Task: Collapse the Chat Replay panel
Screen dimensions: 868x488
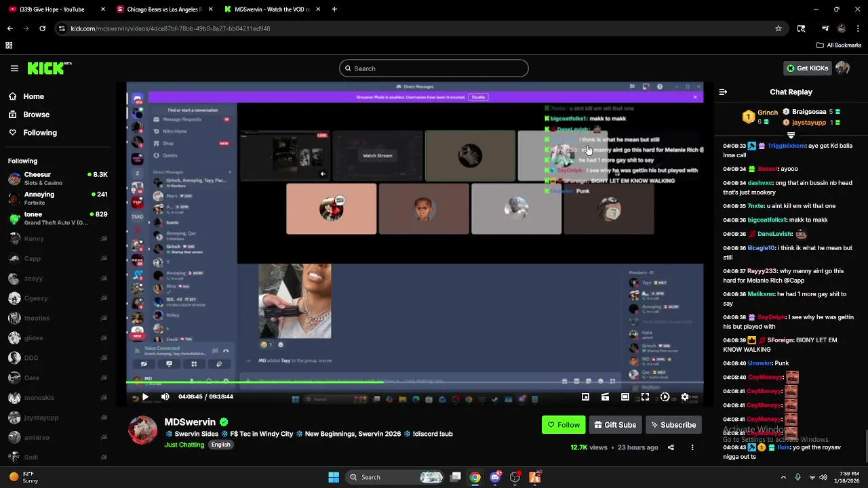Action: click(723, 91)
